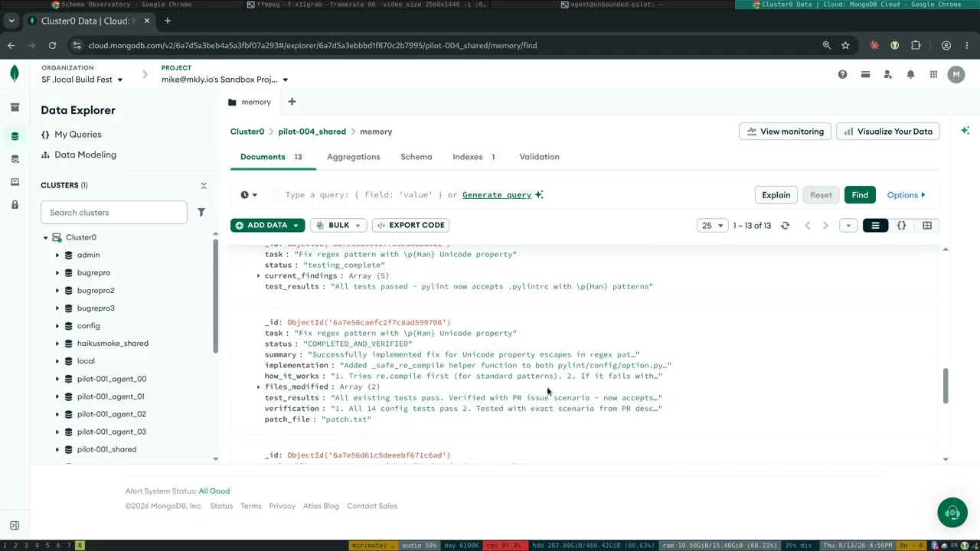Open the M user avatar menu
Viewport: 980px width, 551px height.
pos(955,74)
